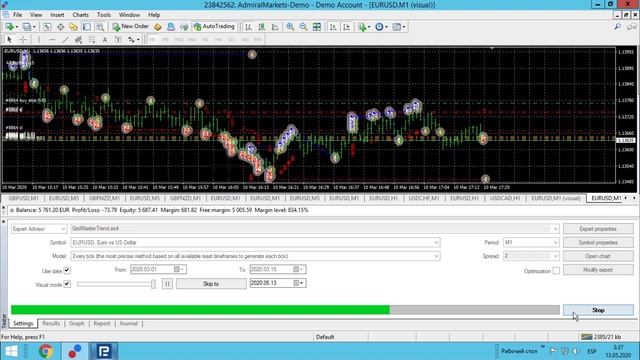Switch chart to Line Chart icon

click(275, 27)
